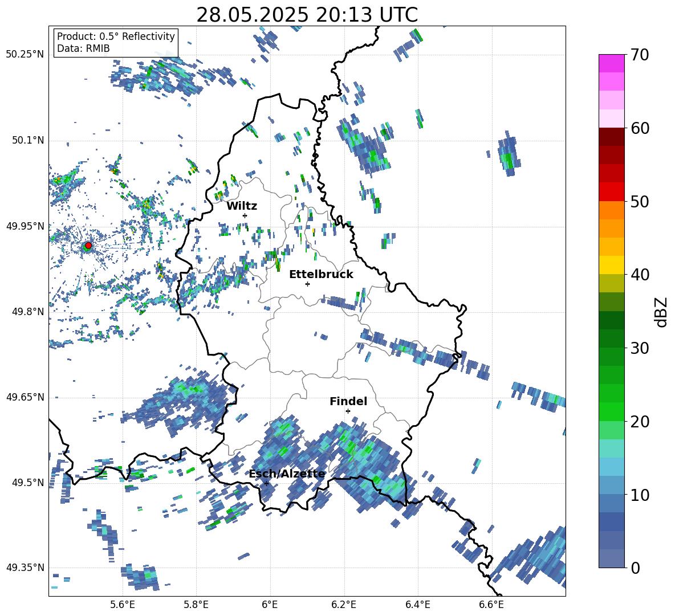
Task: Click the dark red colorbar segment below 60
Action: [x=611, y=137]
